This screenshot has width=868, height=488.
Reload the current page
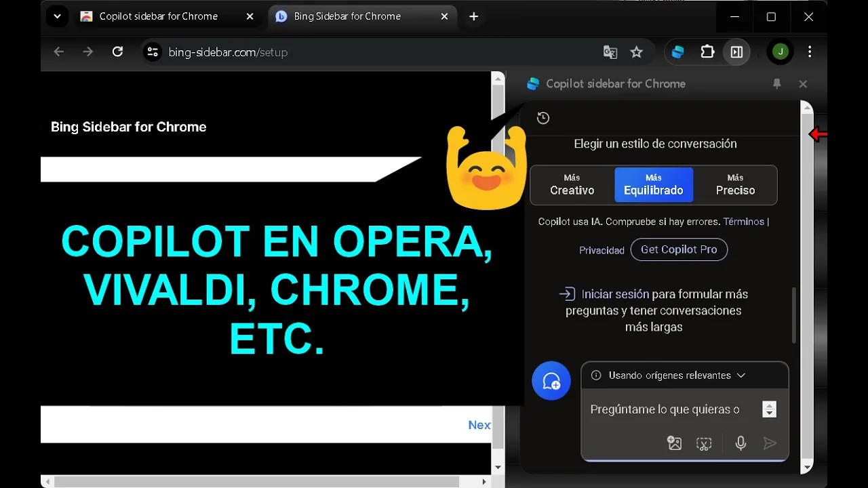117,52
